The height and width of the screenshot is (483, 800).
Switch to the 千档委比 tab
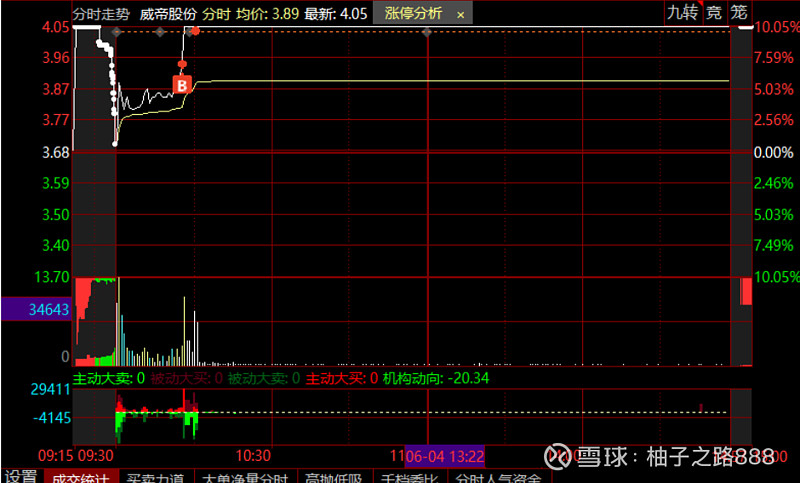click(410, 477)
